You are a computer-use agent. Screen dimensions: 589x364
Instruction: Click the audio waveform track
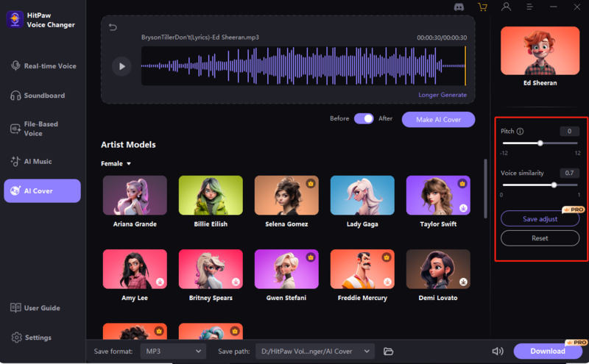(303, 66)
